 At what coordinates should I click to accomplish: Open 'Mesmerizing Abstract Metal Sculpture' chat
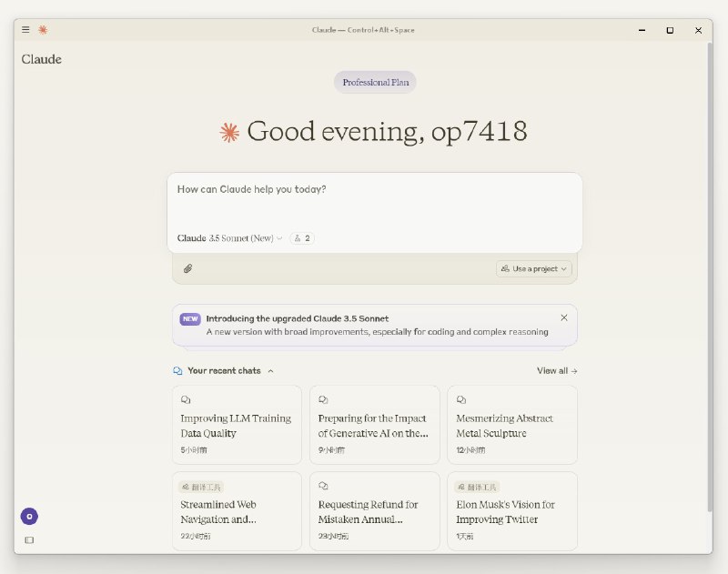[512, 425]
